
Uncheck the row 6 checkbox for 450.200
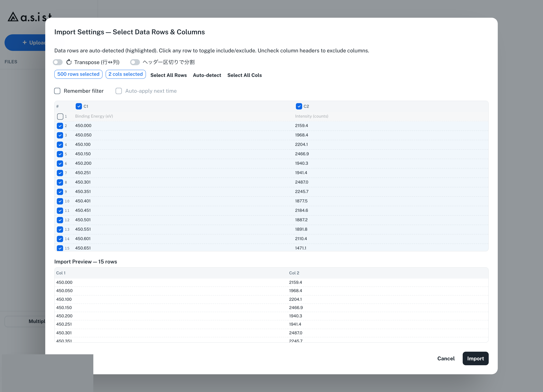[x=60, y=163]
